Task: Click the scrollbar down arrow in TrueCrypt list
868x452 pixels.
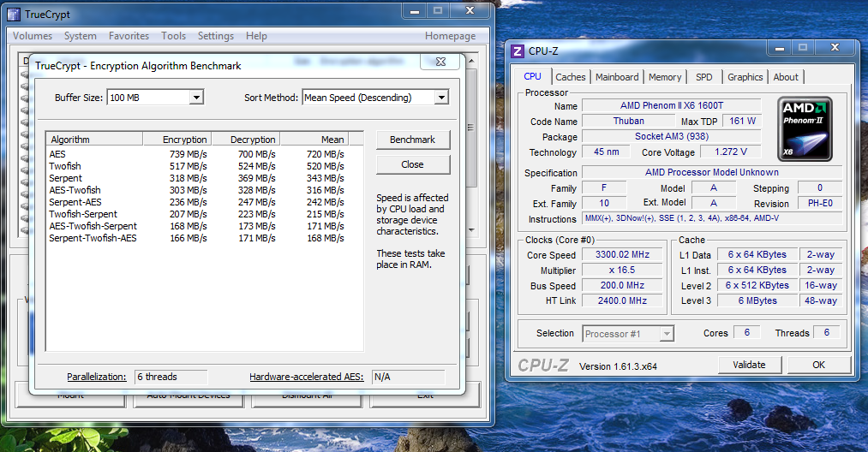Action: [x=471, y=229]
